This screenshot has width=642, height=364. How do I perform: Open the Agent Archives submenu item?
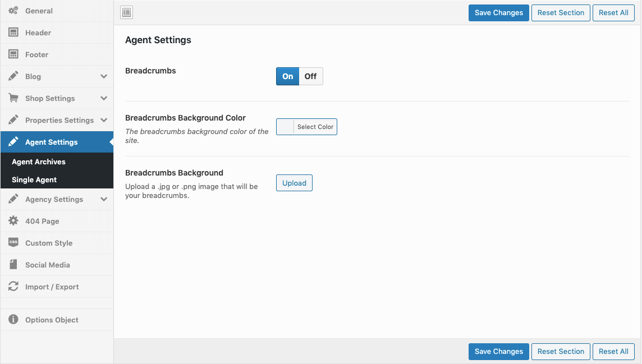coord(39,162)
